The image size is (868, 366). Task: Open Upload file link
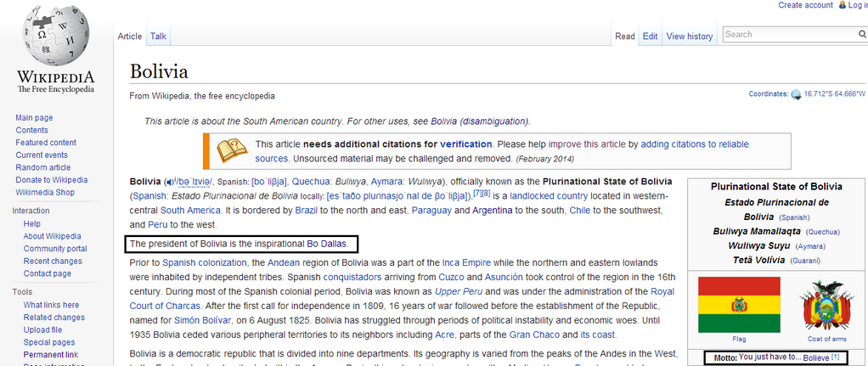[42, 330]
